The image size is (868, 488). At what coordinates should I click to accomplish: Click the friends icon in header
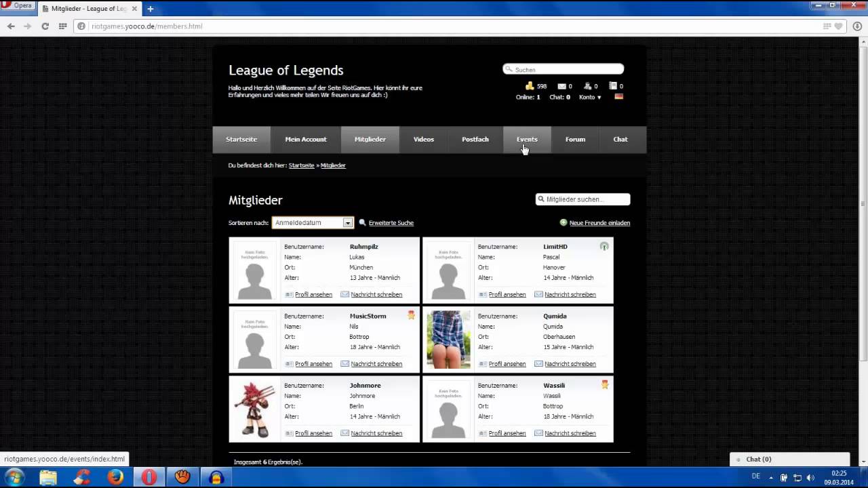587,86
